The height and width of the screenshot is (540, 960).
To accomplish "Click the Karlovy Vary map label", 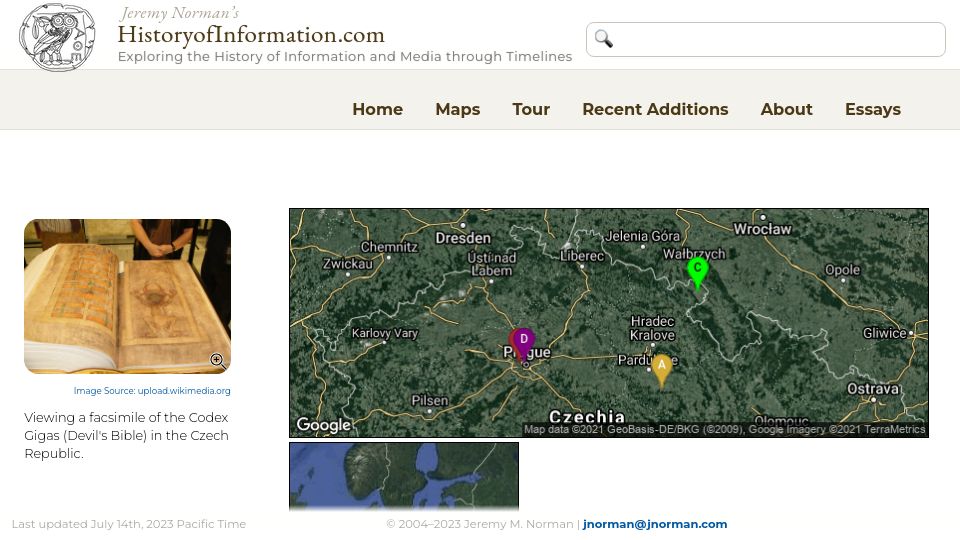I will coord(384,333).
